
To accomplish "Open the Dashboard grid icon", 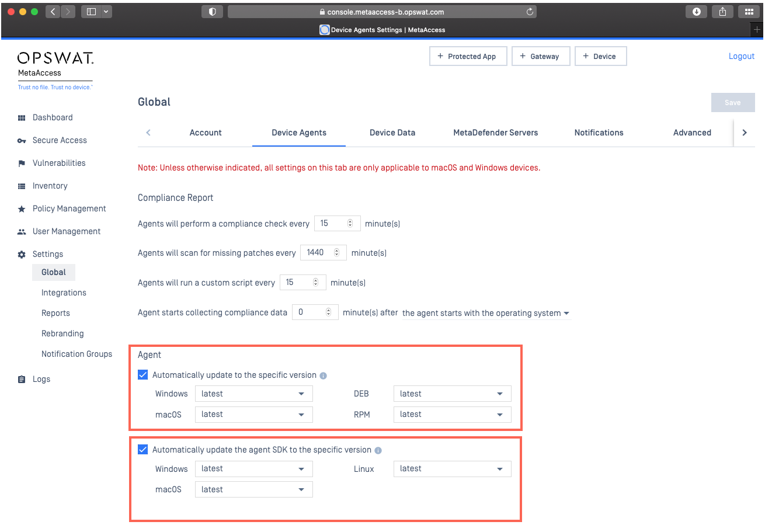I will pyautogui.click(x=22, y=118).
